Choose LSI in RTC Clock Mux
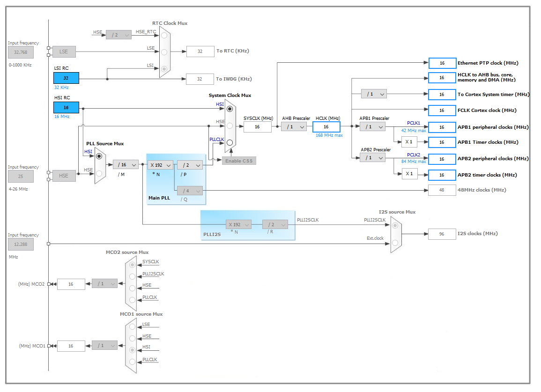This screenshot has width=541, height=392. [x=164, y=69]
